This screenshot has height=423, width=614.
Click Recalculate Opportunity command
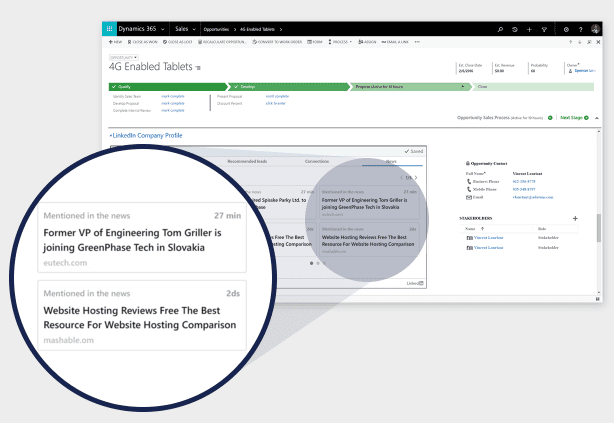[222, 42]
